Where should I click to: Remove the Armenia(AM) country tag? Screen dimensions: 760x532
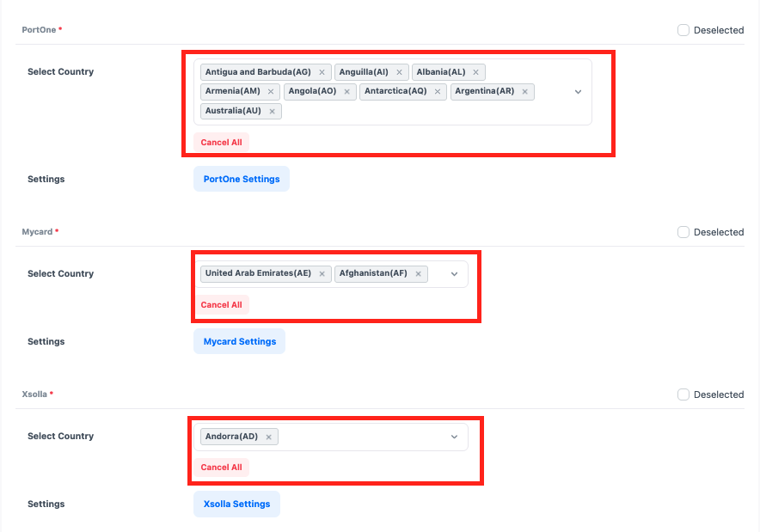[x=271, y=92]
